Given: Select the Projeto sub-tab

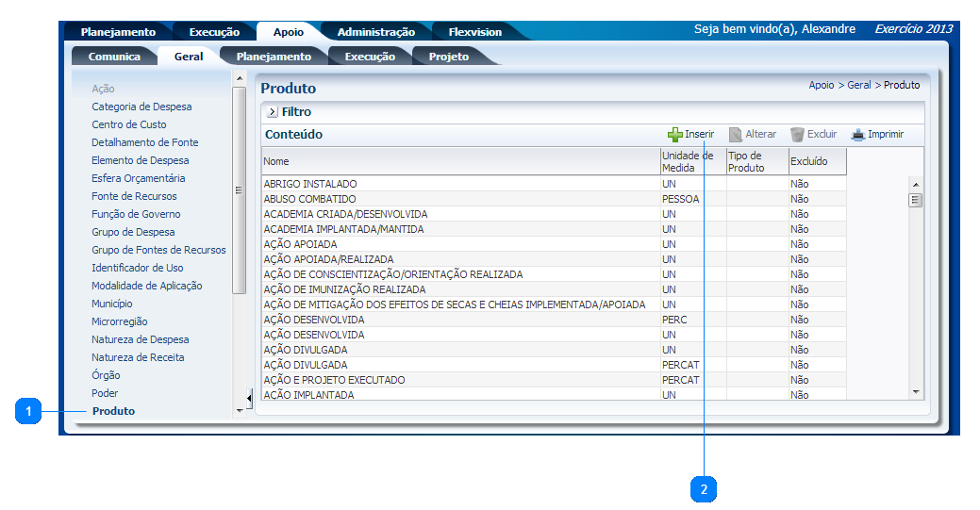Looking at the screenshot, I should pyautogui.click(x=449, y=57).
